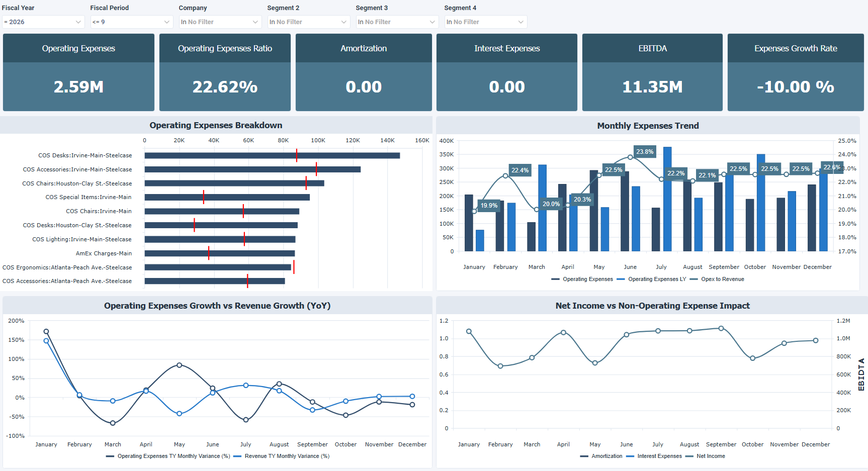Click December Net Income data point
Screen dimensions: 868x471
pyautogui.click(x=816, y=340)
